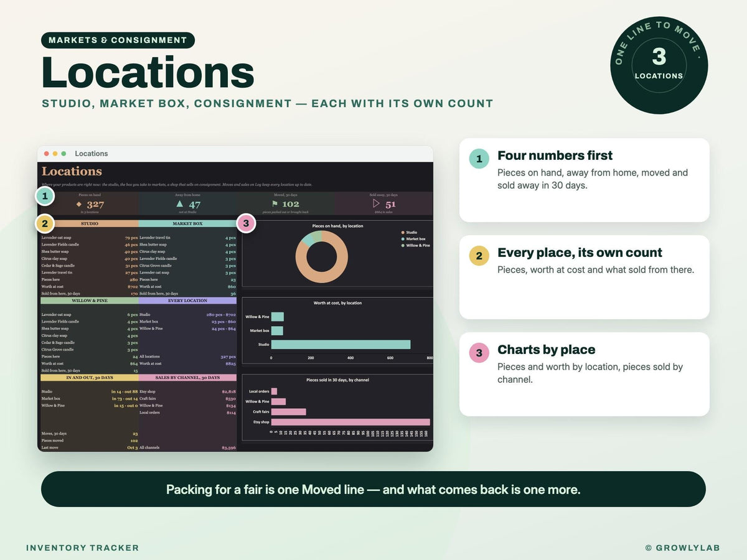
Task: Click the triangle icon beside 47 away
Action: pos(179,203)
